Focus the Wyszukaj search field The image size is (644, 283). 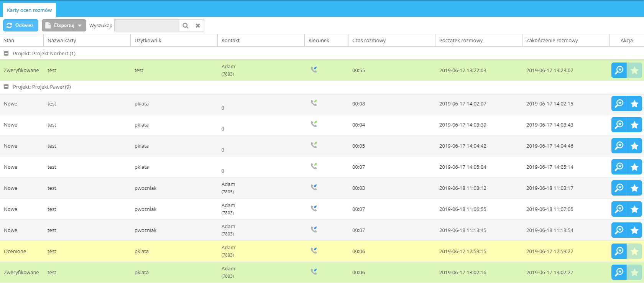(147, 25)
